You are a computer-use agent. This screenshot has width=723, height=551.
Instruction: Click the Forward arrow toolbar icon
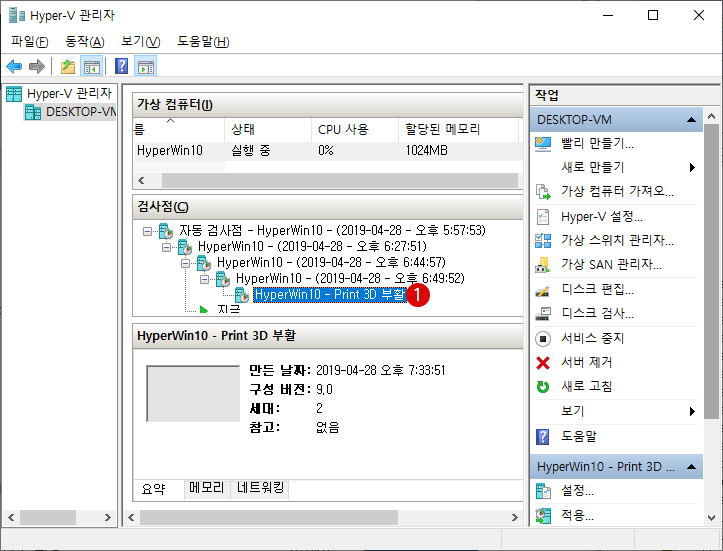(37, 66)
